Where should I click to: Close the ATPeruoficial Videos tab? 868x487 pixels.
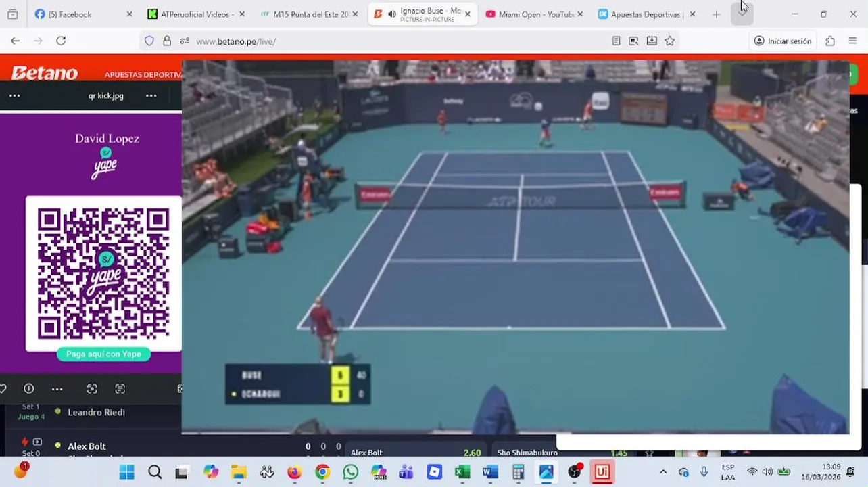pyautogui.click(x=242, y=14)
